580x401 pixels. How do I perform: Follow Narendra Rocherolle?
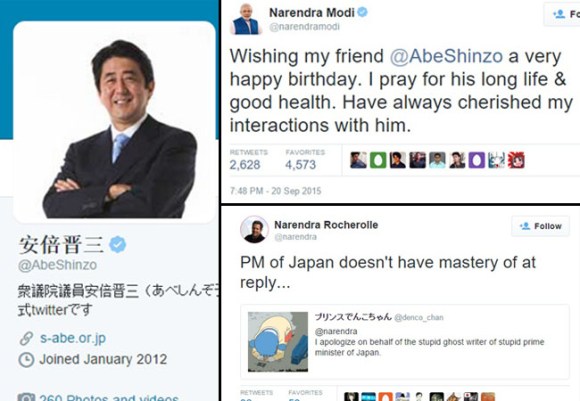click(x=540, y=226)
